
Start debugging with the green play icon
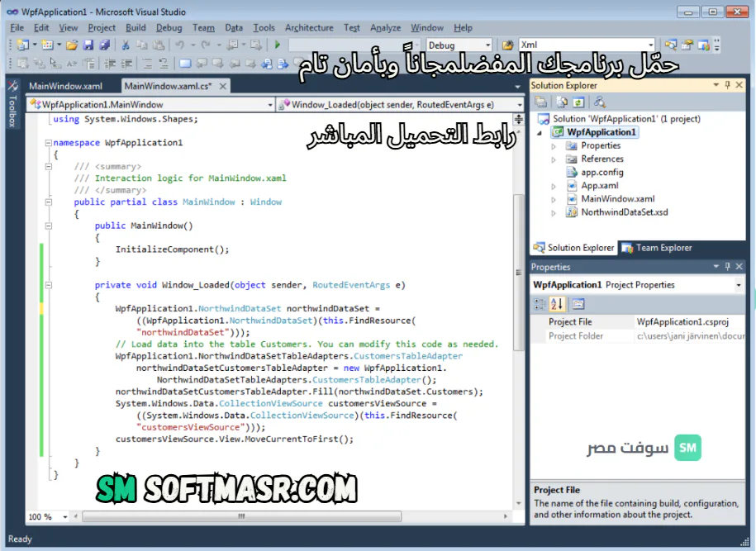pos(278,45)
